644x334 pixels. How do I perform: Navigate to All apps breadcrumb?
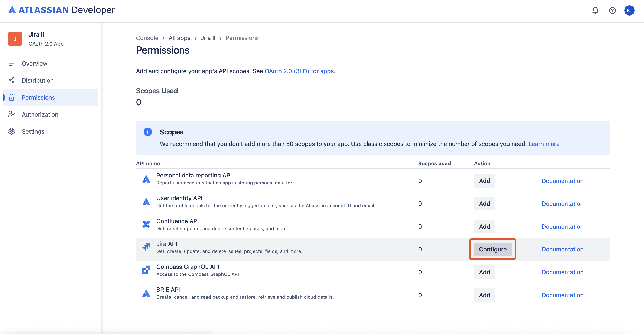click(179, 38)
